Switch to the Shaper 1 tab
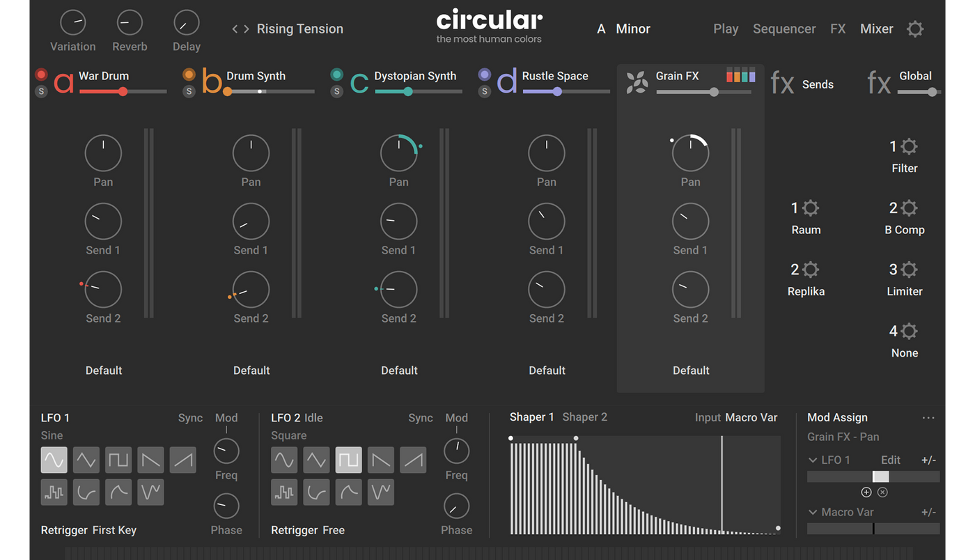The height and width of the screenshot is (560, 975). point(532,417)
